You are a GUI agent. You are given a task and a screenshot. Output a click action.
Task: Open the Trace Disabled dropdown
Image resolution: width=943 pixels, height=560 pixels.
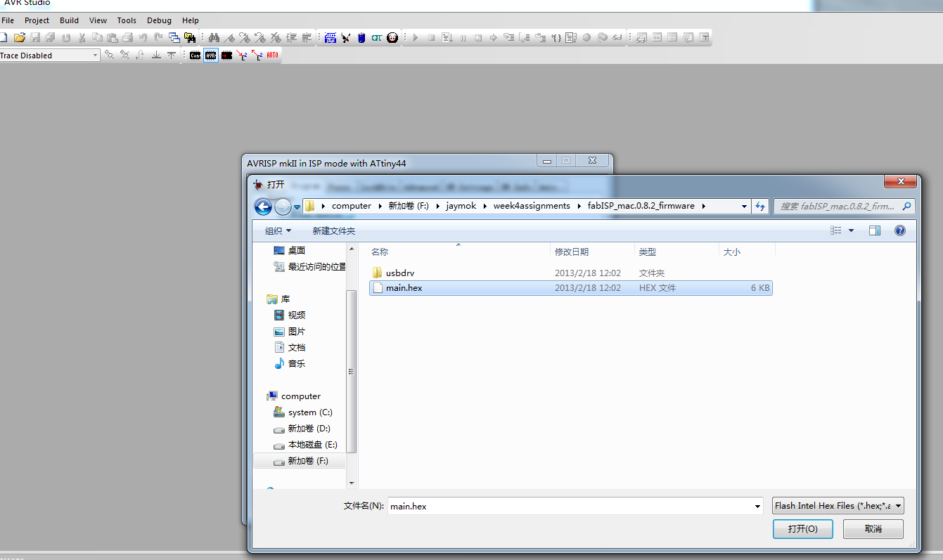coord(96,56)
